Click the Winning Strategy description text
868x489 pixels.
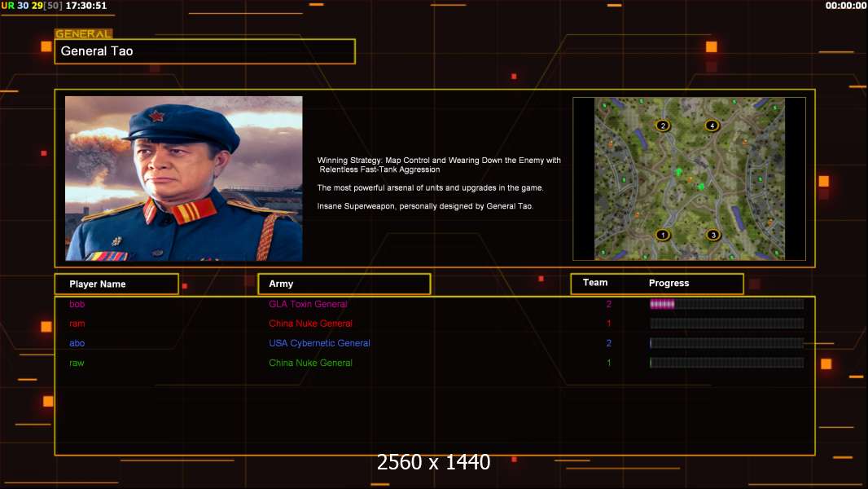439,165
